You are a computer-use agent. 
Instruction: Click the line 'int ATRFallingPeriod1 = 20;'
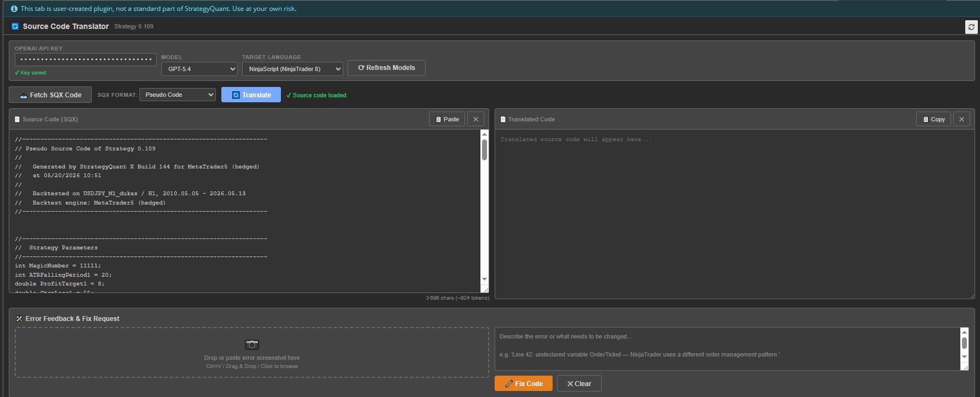63,275
